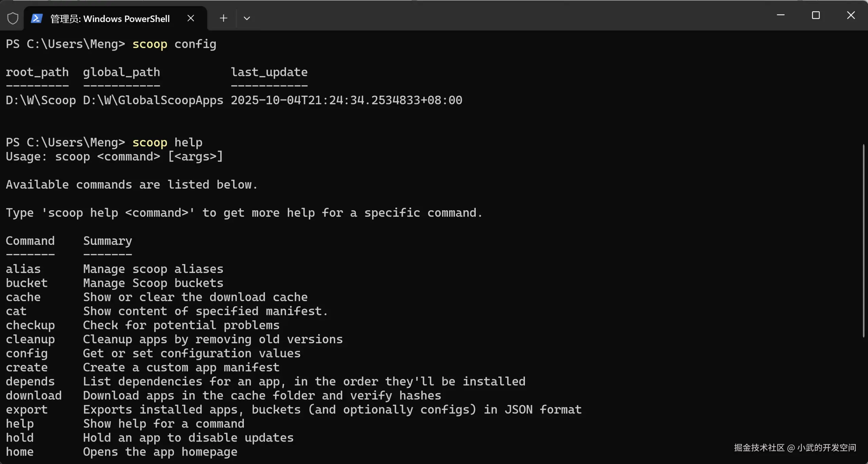Click the 'export' command summary text

(x=332, y=410)
